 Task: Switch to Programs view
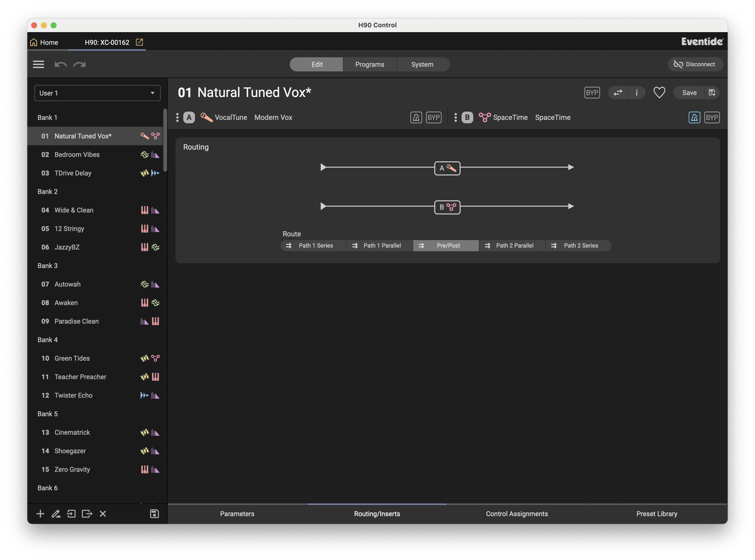(x=370, y=64)
